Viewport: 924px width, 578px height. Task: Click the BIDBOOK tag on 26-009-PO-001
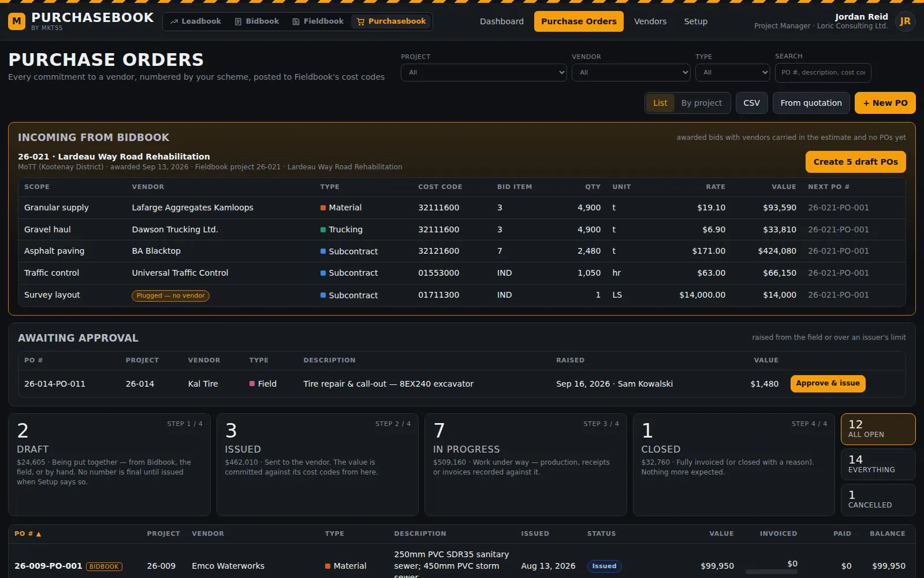(x=104, y=566)
